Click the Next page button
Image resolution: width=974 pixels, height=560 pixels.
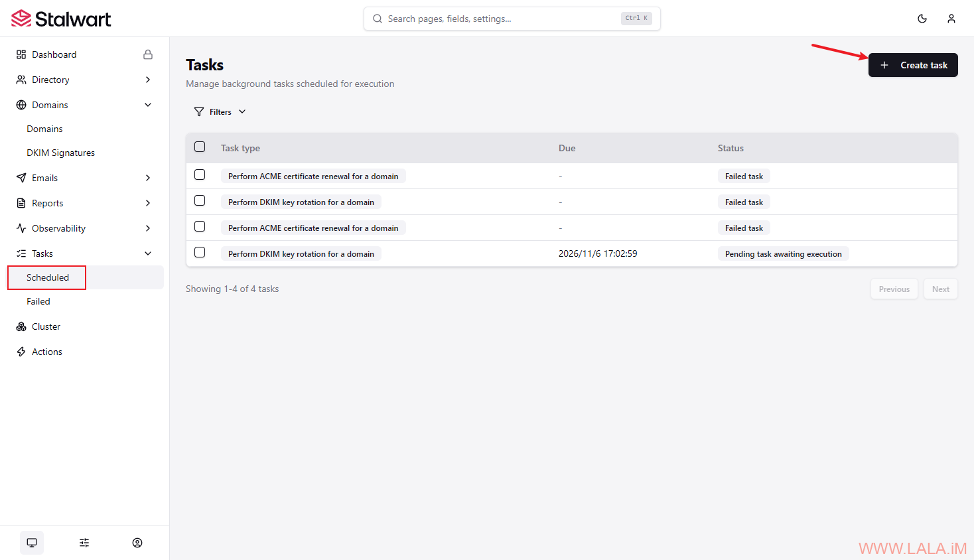pos(941,289)
